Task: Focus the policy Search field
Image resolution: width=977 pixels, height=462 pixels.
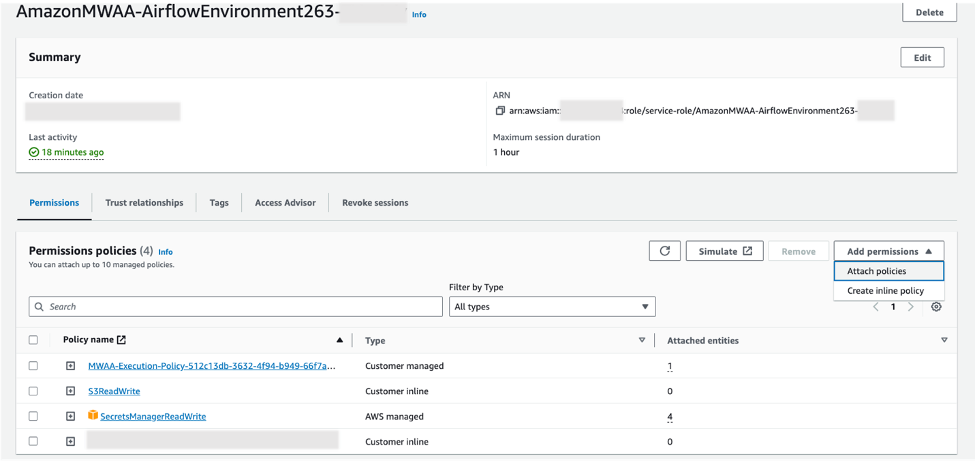Action: coord(236,307)
